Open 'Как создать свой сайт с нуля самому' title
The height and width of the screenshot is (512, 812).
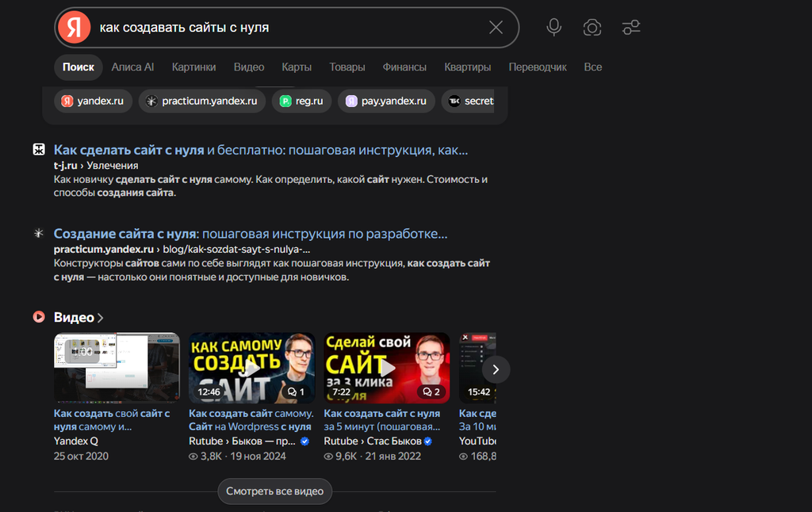[x=112, y=420]
